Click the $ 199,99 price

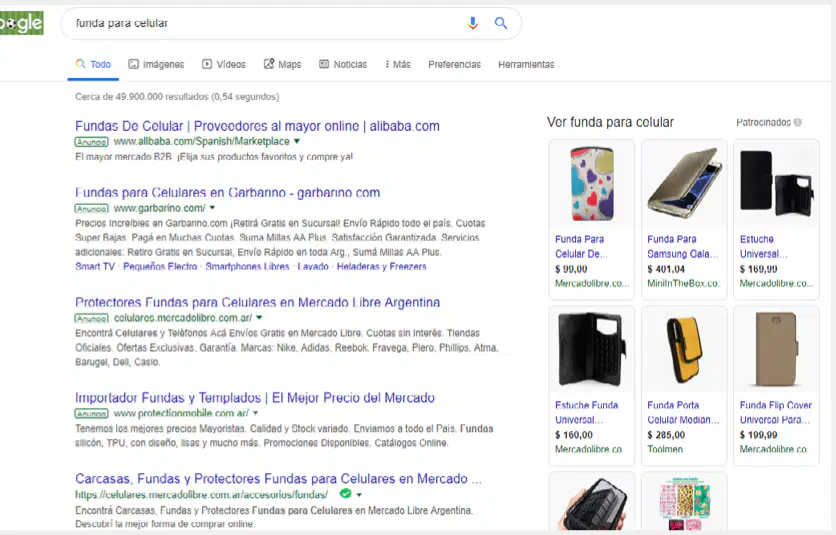[759, 435]
